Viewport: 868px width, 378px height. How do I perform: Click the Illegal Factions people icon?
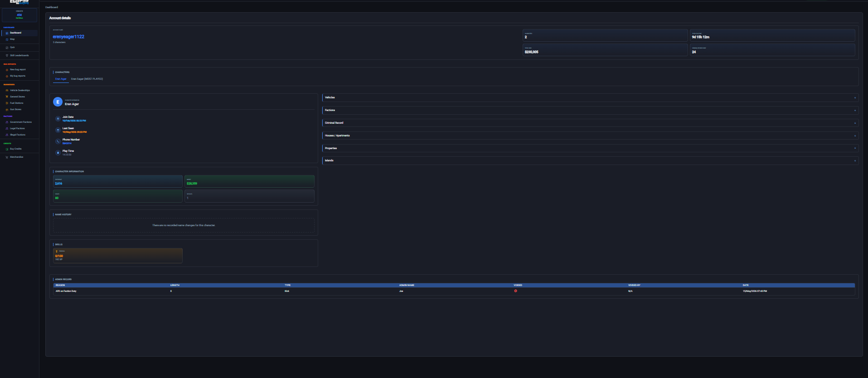[7, 135]
